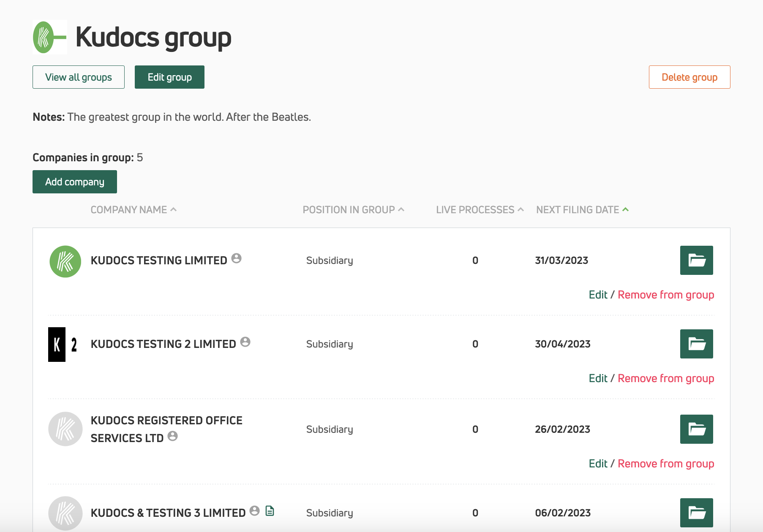Image resolution: width=763 pixels, height=532 pixels.
Task: Edit KUDOCS TESTING LIMITED entry
Action: pos(598,295)
